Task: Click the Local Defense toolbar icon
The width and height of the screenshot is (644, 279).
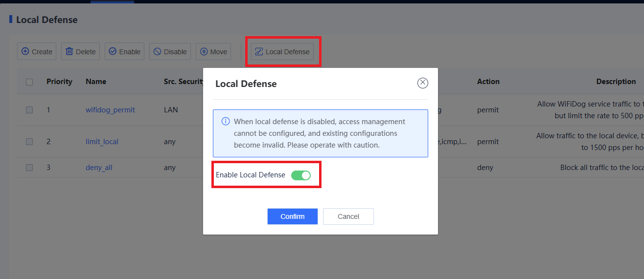Action: (259, 51)
